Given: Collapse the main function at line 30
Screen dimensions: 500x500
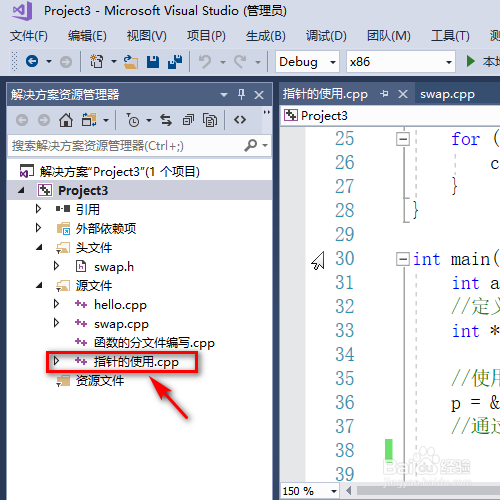Looking at the screenshot, I should (x=403, y=259).
